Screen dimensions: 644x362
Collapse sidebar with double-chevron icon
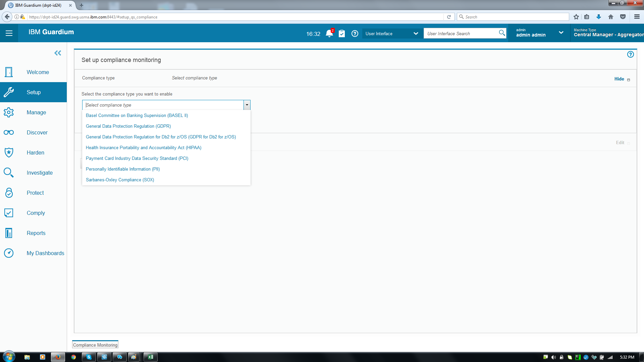pos(58,53)
